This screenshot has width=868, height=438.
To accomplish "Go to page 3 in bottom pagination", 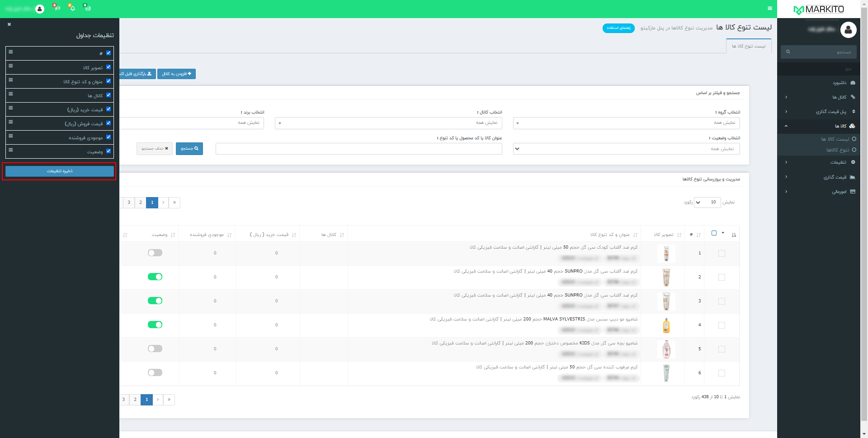I will coord(123,400).
